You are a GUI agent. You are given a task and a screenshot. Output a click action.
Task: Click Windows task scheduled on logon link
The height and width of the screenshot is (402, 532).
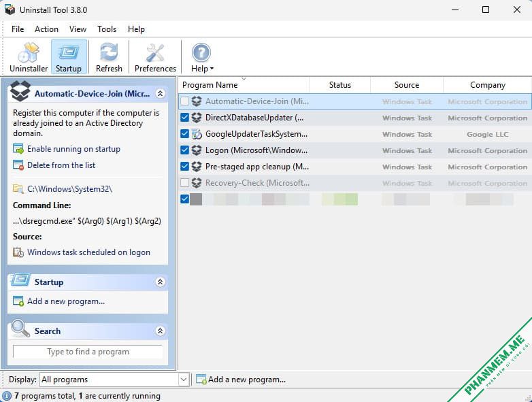88,252
